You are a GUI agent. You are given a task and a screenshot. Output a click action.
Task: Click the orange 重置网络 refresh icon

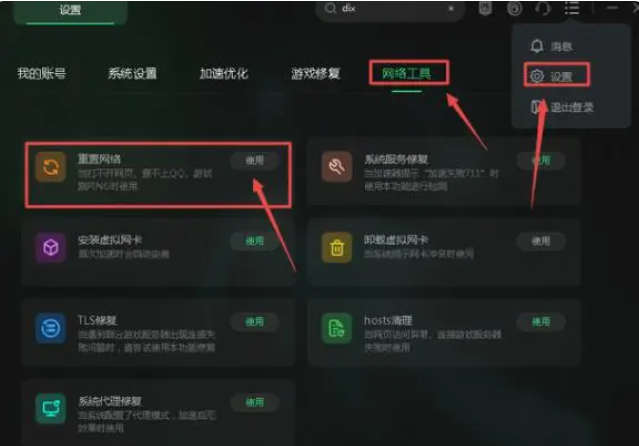(51, 167)
